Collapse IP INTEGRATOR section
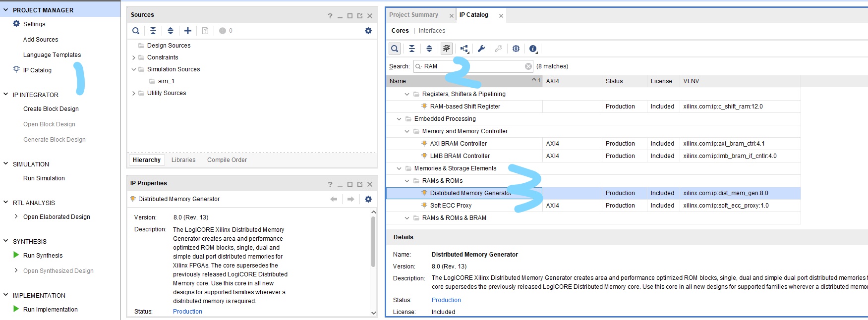This screenshot has height=320, width=868. point(6,94)
